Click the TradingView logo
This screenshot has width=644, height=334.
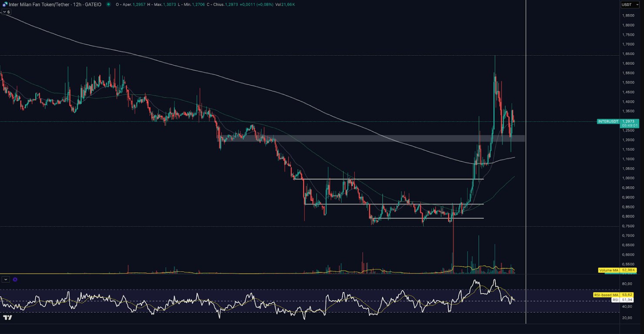7,318
